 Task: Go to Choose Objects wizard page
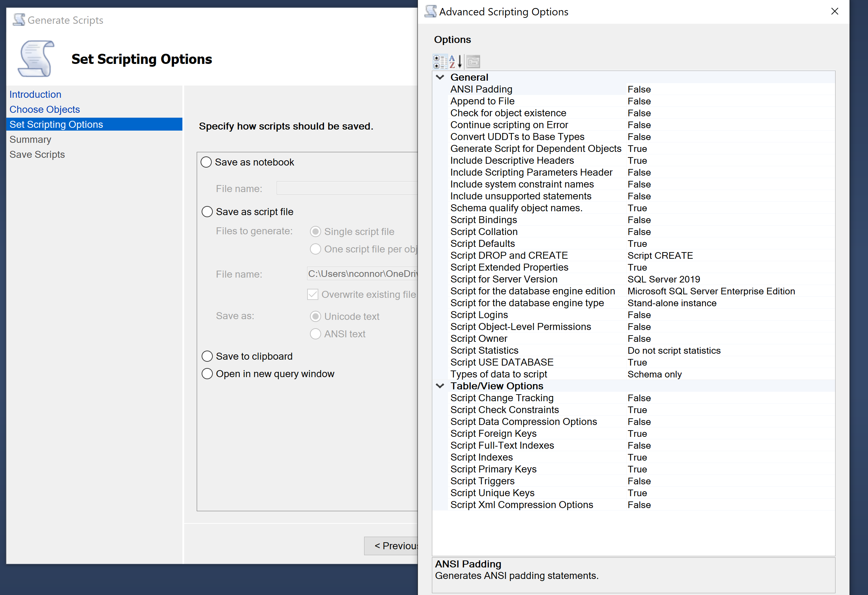[44, 109]
